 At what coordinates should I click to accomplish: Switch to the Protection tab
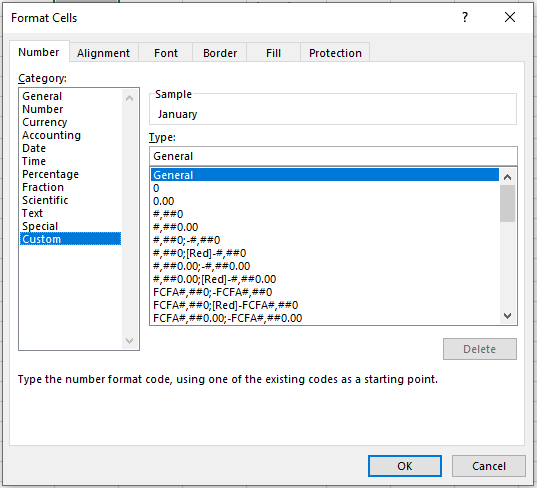[335, 53]
